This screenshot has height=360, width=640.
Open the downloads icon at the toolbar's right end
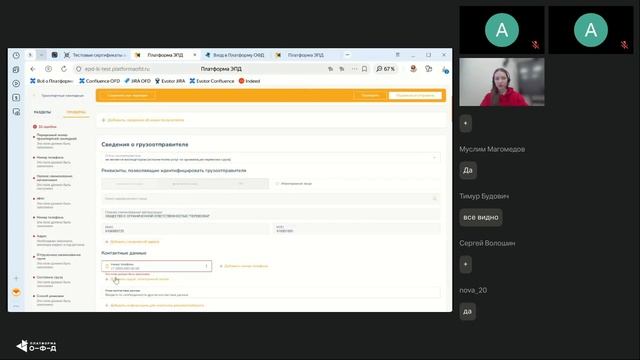445,70
